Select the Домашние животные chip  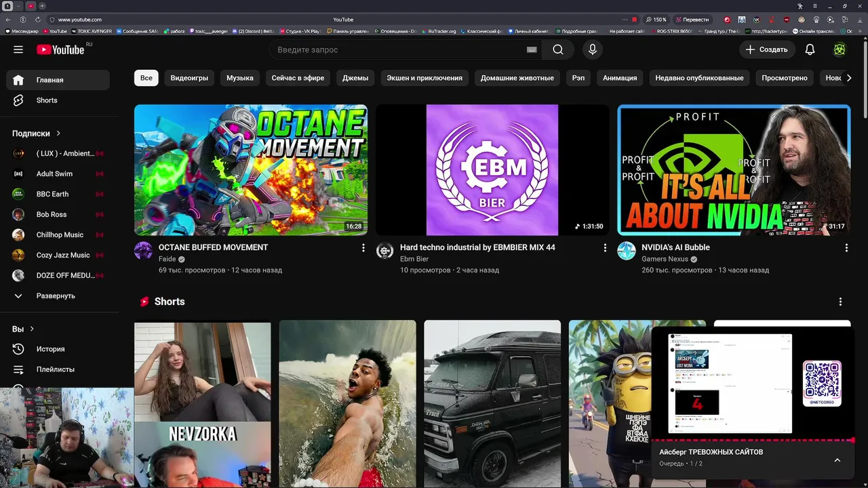click(x=517, y=78)
